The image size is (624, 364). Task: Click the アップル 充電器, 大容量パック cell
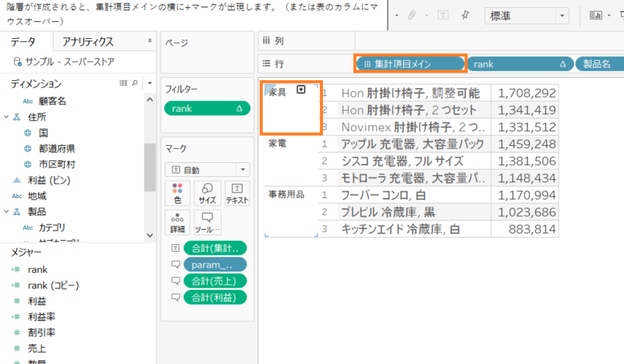point(413,144)
